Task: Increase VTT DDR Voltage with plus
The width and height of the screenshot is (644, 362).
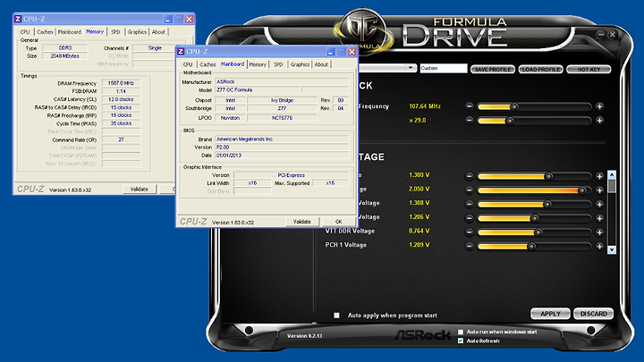Action: tap(599, 232)
